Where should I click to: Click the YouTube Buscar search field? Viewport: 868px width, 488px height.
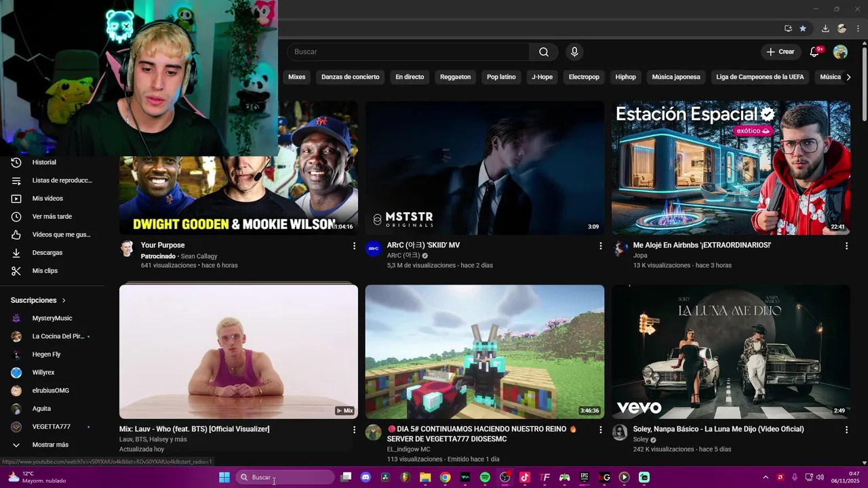pos(408,52)
